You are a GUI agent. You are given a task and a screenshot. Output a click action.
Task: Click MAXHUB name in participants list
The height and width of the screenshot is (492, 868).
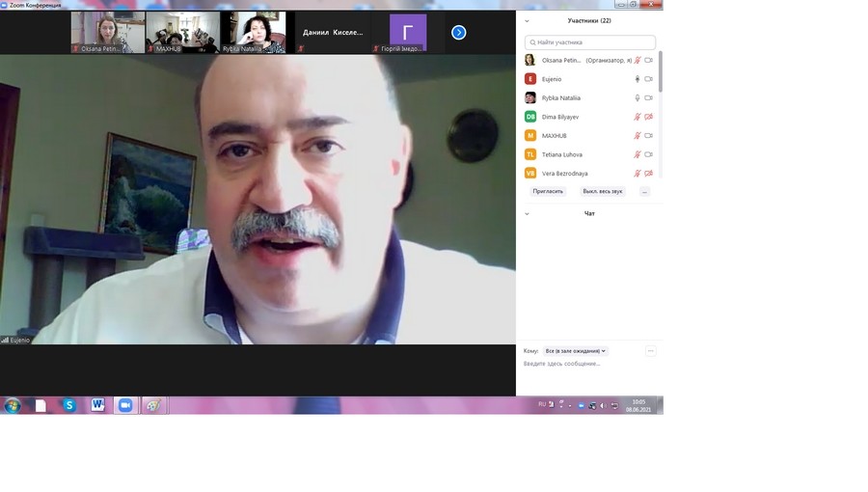pyautogui.click(x=555, y=136)
